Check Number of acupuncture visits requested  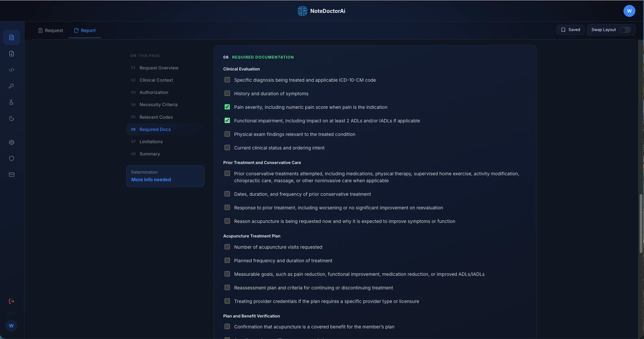click(x=227, y=247)
